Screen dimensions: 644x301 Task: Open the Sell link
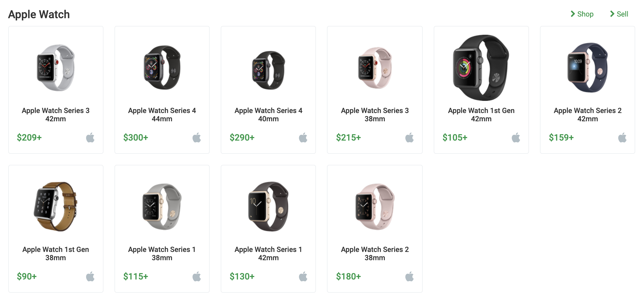[x=623, y=14]
